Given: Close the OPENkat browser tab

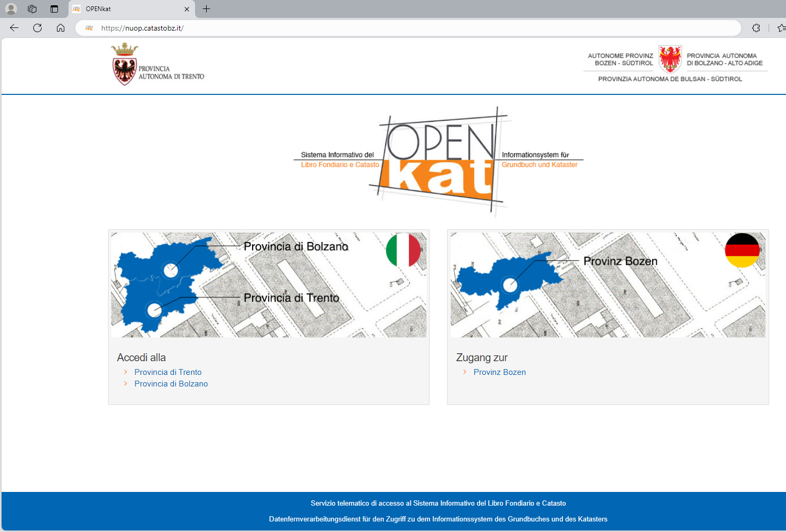Looking at the screenshot, I should [x=187, y=9].
